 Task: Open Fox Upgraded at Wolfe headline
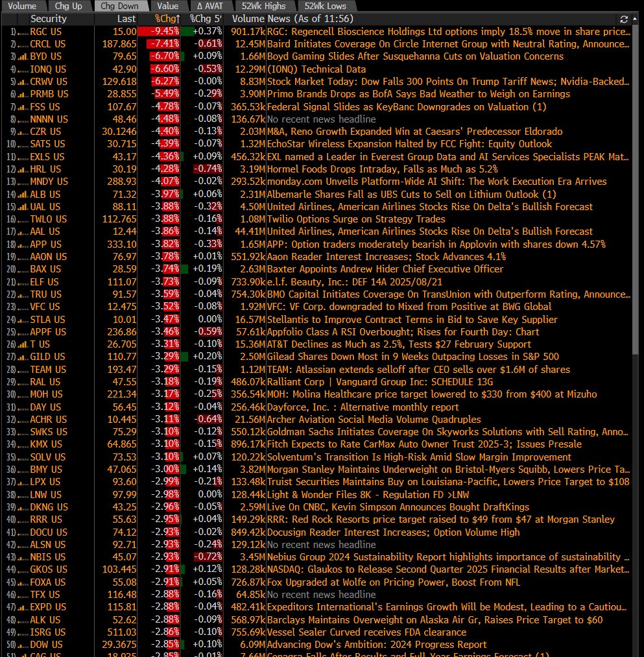[394, 582]
